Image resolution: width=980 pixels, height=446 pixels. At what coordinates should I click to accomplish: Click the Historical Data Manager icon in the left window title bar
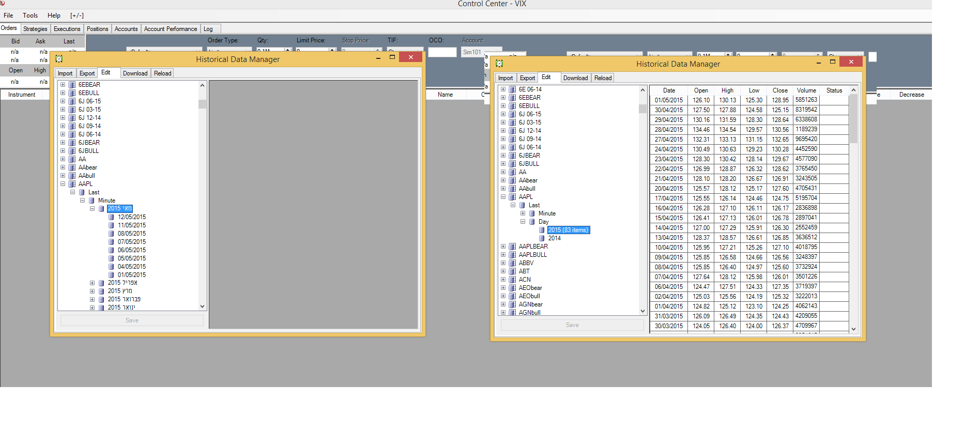point(59,59)
